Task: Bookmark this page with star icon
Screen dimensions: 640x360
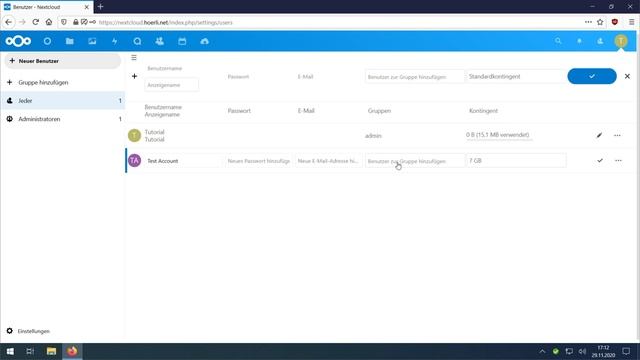Action: point(600,22)
